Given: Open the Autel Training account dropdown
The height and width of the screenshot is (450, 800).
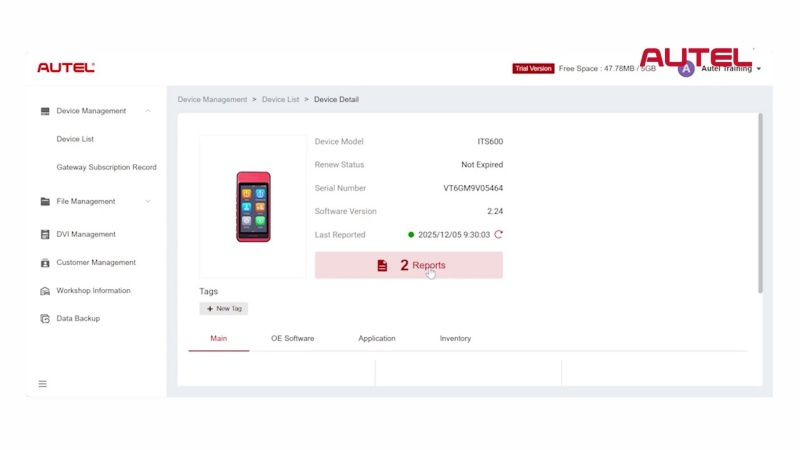Looking at the screenshot, I should coord(759,69).
